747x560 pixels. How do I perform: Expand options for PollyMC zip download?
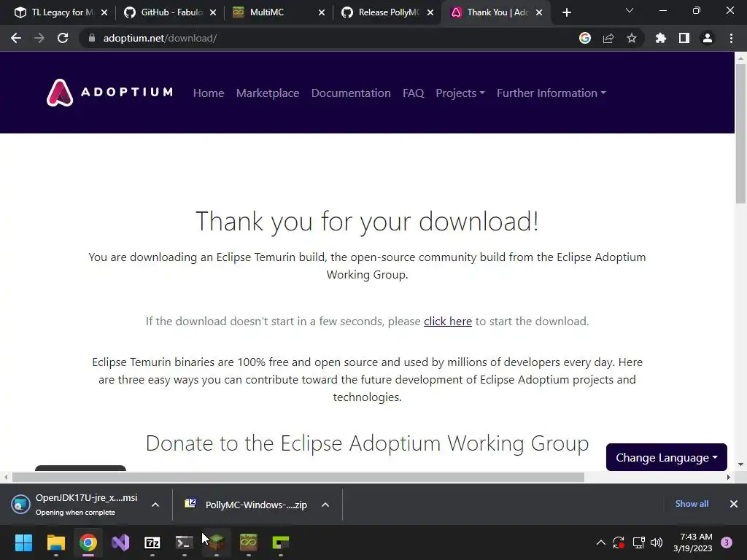[325, 505]
